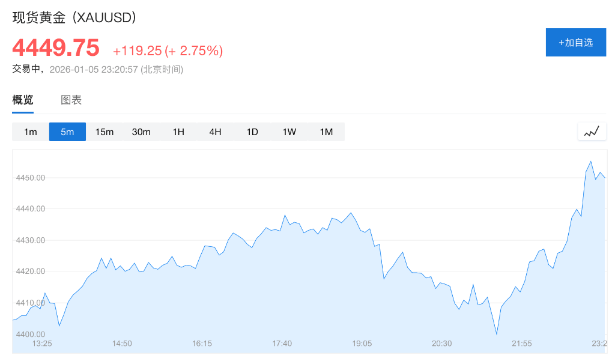Click the +119.25 (+2.75%) price change
This screenshot has height=364, width=615.
coord(168,51)
